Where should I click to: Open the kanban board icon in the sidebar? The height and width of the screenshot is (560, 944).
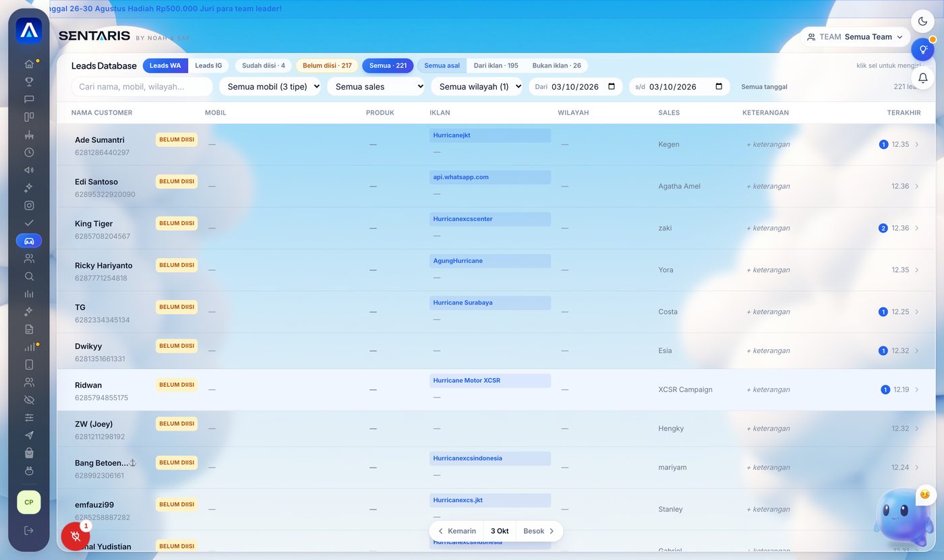(x=29, y=117)
